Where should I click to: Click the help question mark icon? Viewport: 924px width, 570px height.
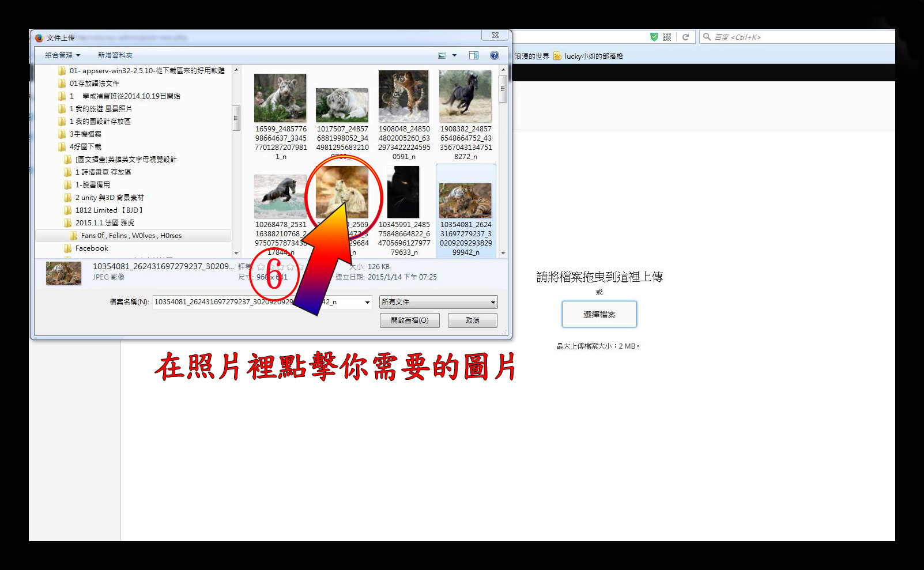coord(494,55)
